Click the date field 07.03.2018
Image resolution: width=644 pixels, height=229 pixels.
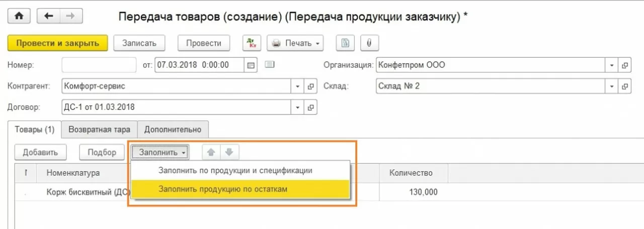tap(200, 65)
